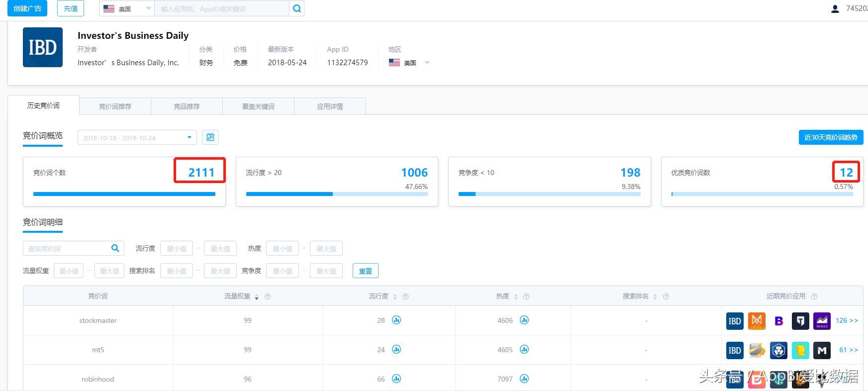Open the 覆盖关键词 tab
Viewport: 868px width, 391px height.
coord(258,106)
